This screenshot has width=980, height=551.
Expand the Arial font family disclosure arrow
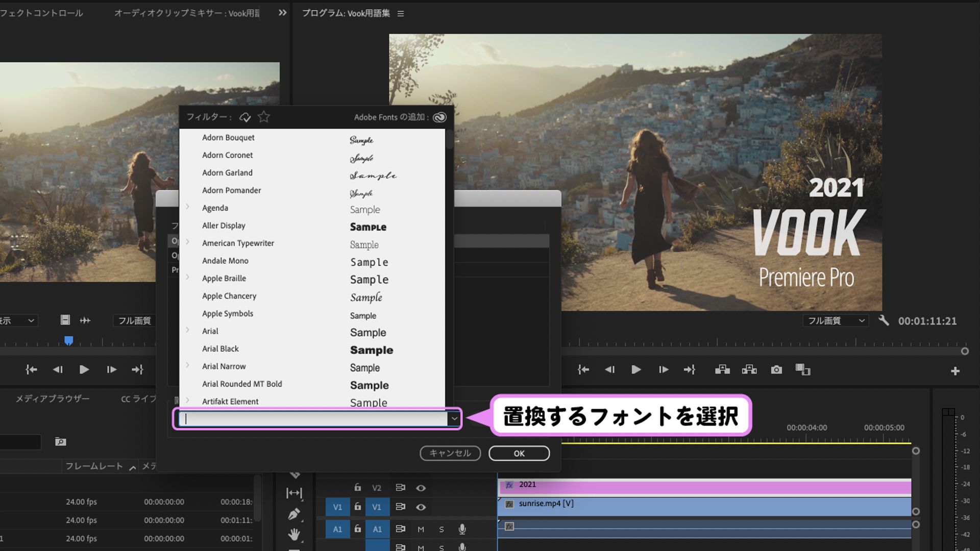(188, 331)
